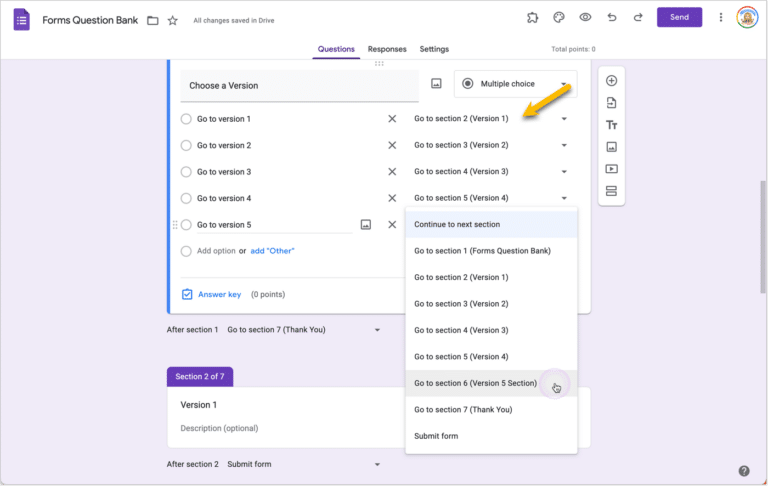
Task: Click the Send button
Action: [679, 17]
